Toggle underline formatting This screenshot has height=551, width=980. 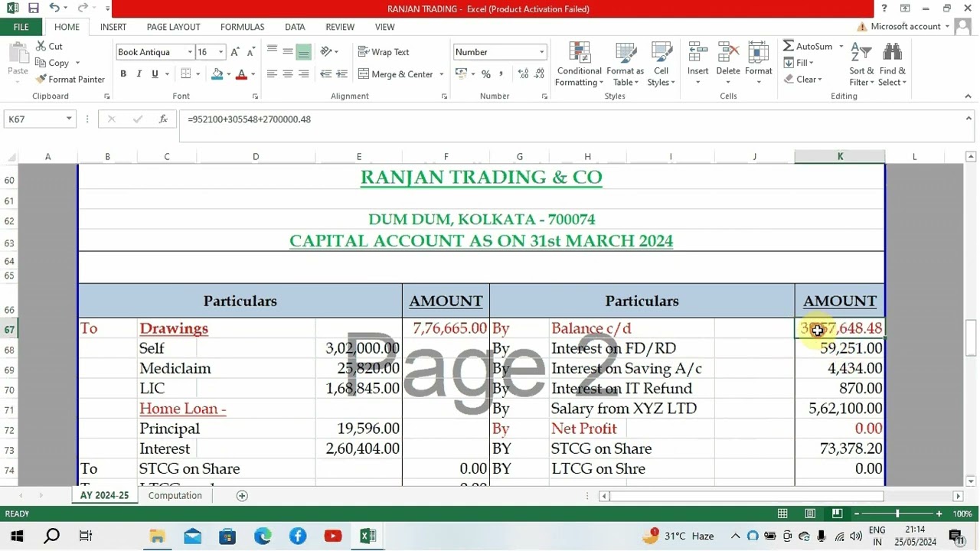[155, 74]
